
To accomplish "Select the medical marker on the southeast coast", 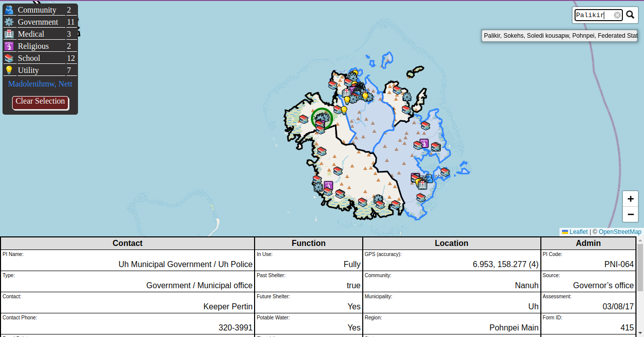I will (x=422, y=185).
